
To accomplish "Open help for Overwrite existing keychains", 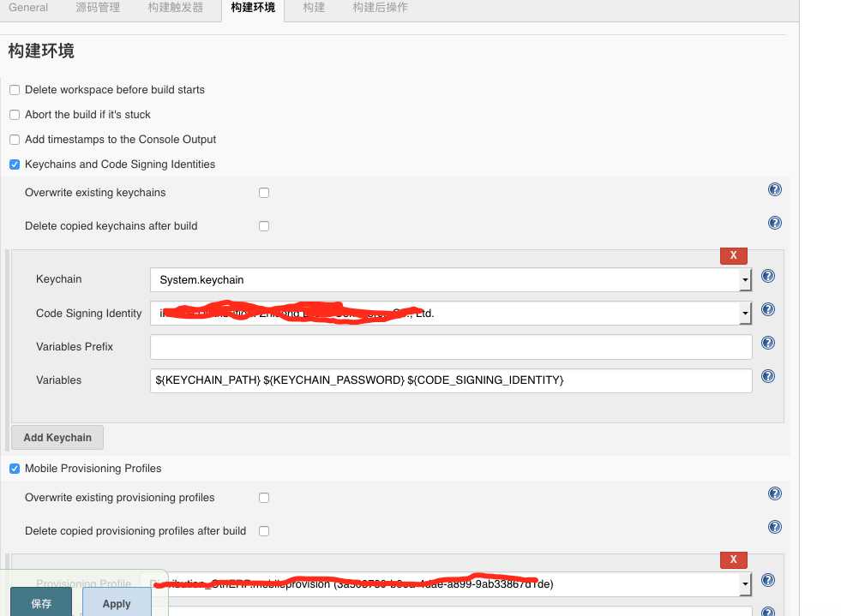I will 774,189.
